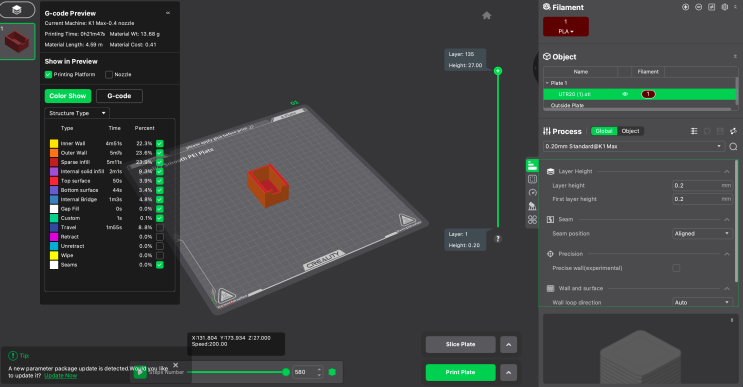Click the Slice Plate button
Screen dimensions: 743x387
point(461,344)
